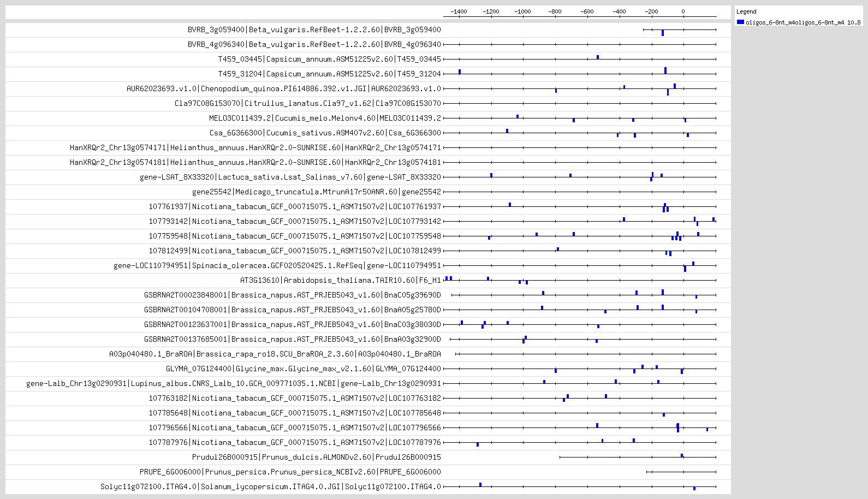868x499 pixels.
Task: Click the rightmost marker on 107796566 track
Action: tap(707, 430)
